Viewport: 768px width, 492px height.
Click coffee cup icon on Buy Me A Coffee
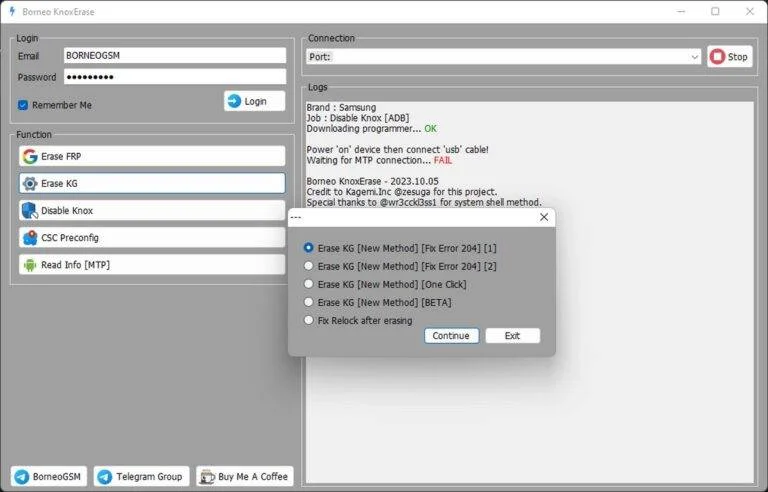207,476
